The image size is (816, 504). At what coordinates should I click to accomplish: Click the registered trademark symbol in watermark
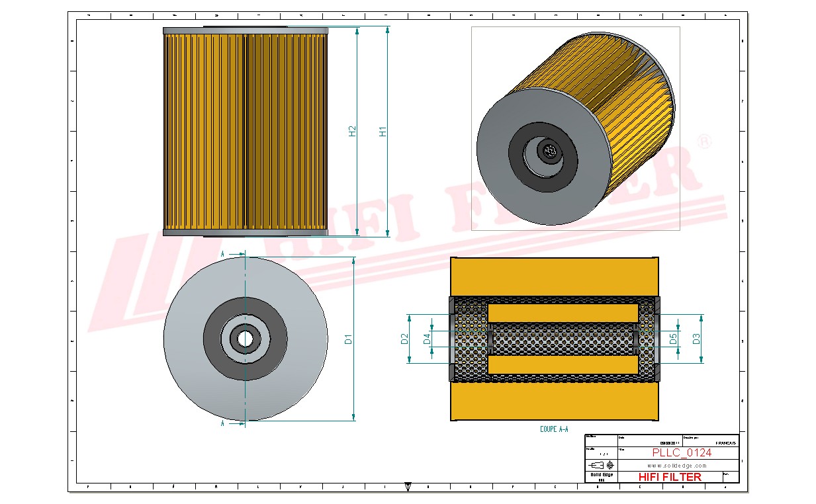705,142
